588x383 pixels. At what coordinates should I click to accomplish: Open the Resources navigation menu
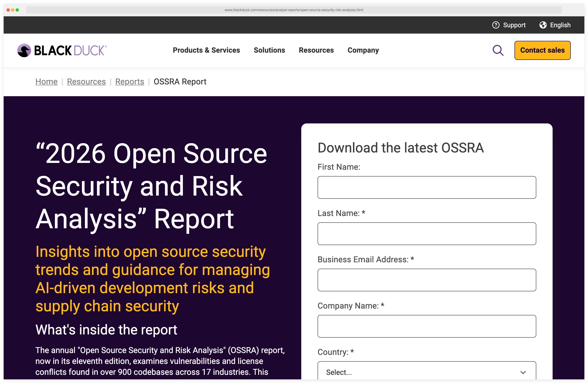point(316,50)
